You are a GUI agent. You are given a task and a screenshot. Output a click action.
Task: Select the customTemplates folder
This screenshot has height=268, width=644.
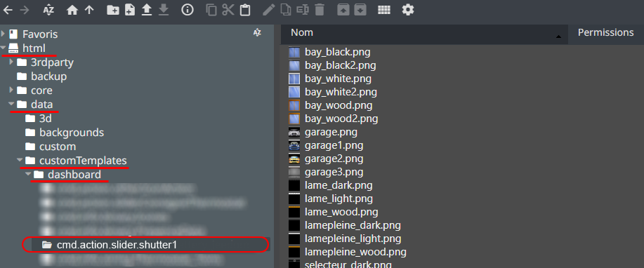click(83, 160)
